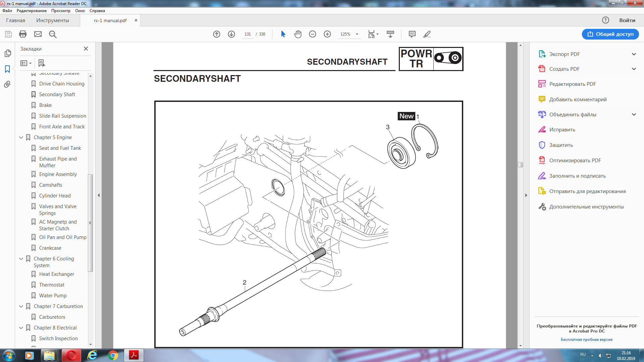Add a sticky note comment

click(412, 34)
